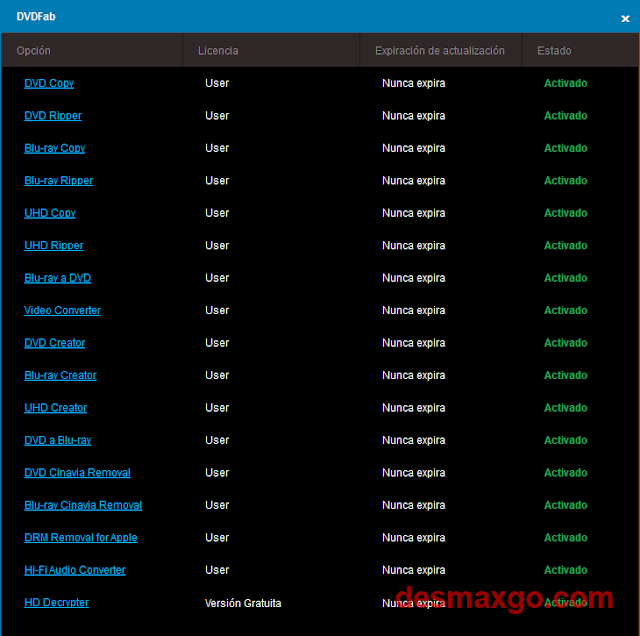The width and height of the screenshot is (640, 636).
Task: Select Nunca expira in UHD Copy row
Action: [x=413, y=213]
